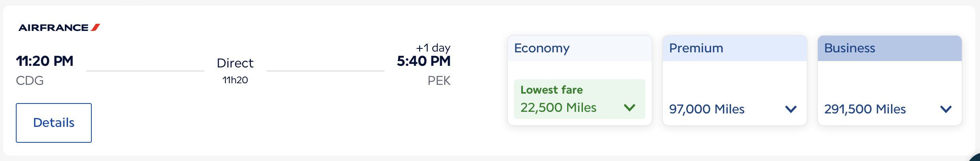Expand the Premium fare chevron
The height and width of the screenshot is (161, 980).
tap(791, 109)
